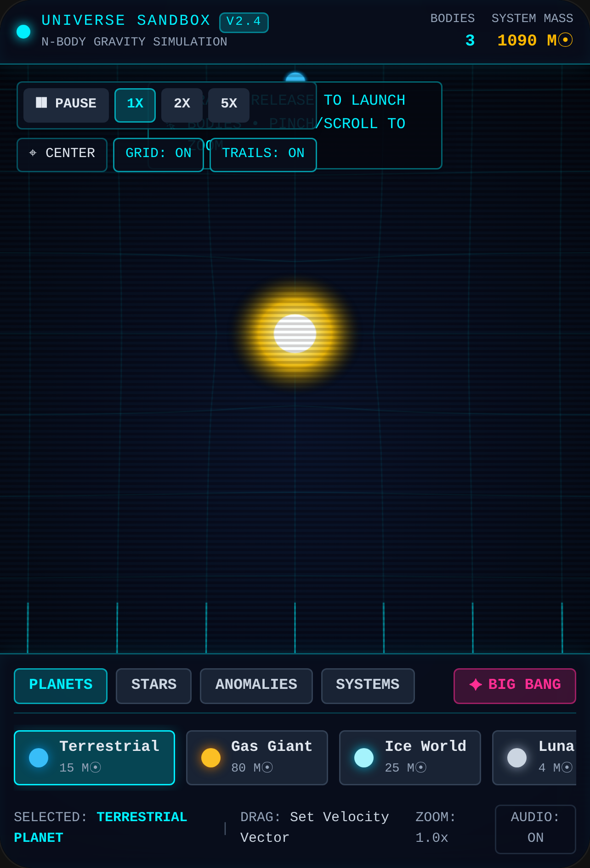Click the CENTER view button
590x868 pixels.
(62, 155)
